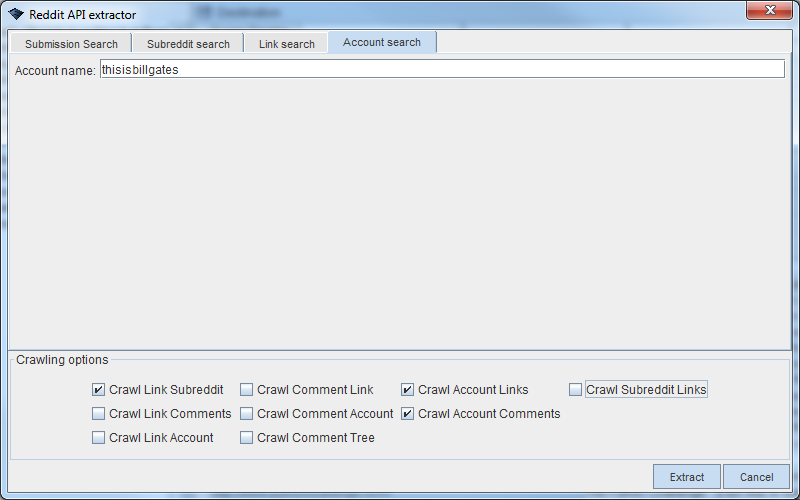Toggle the Crawl Subreddit Links checkbox
The height and width of the screenshot is (500, 800).
click(576, 390)
